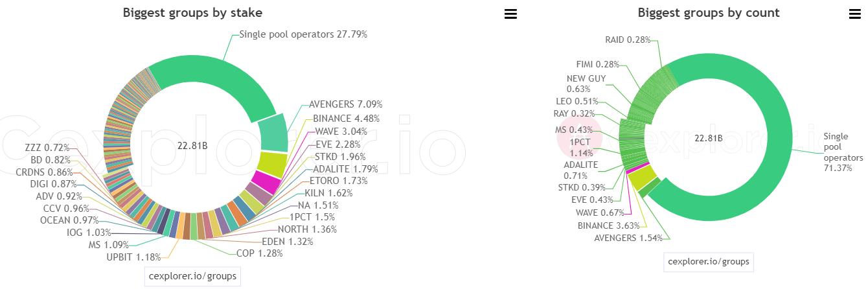The height and width of the screenshot is (289, 868).
Task: Click the BINANCE 3.63% count label
Action: 609,225
